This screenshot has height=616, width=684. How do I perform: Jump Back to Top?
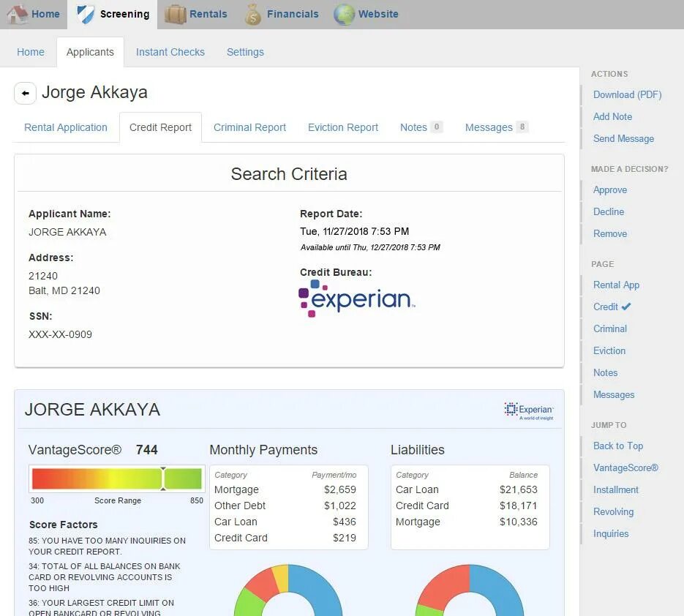(x=618, y=446)
